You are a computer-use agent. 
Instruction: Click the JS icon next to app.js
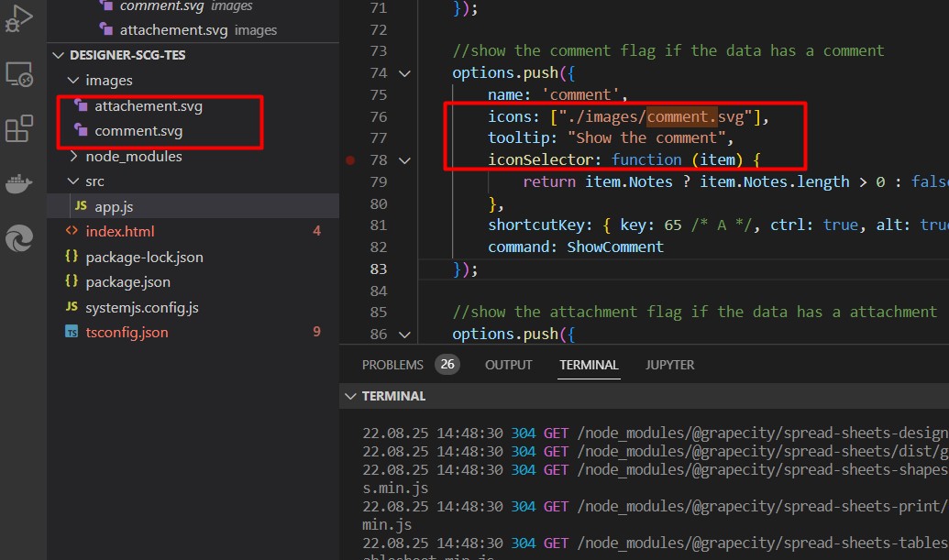[x=80, y=207]
